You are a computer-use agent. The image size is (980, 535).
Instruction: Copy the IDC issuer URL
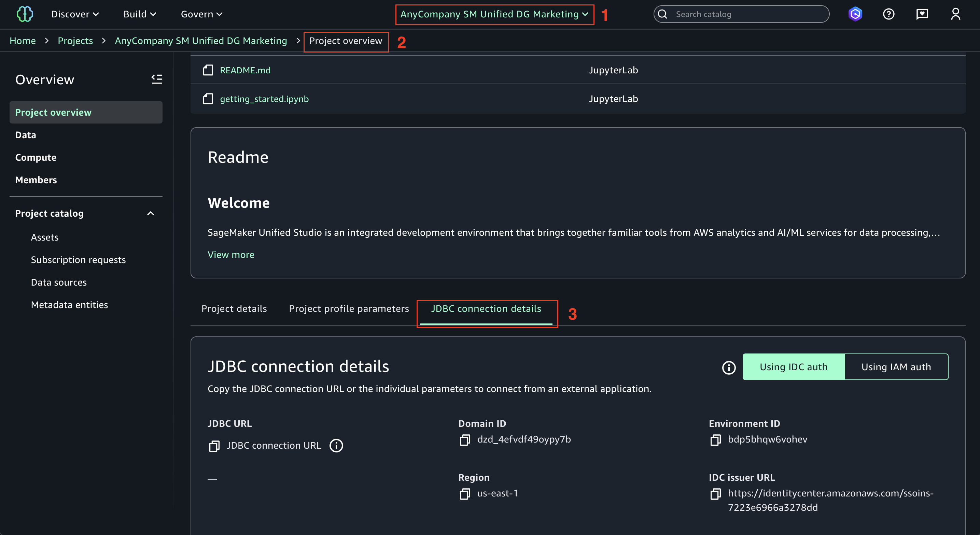coord(716,494)
